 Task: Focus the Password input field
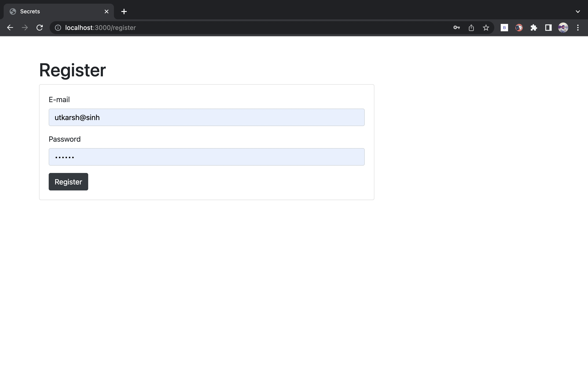tap(206, 157)
